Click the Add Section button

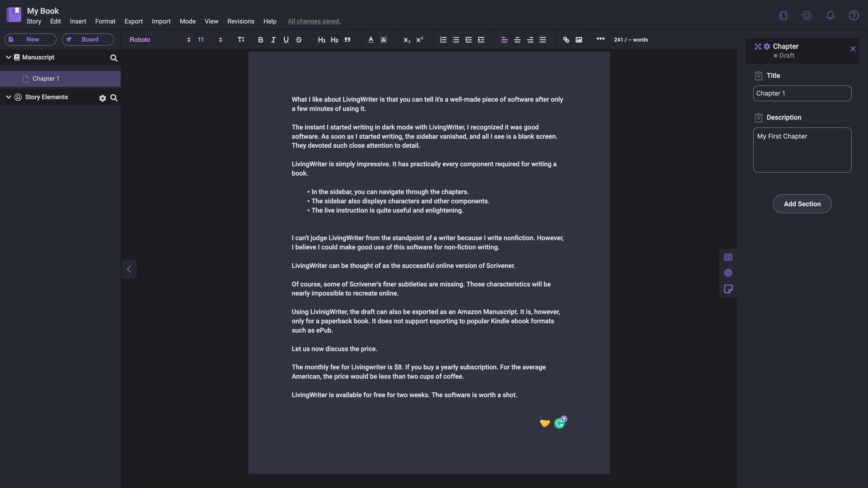802,204
